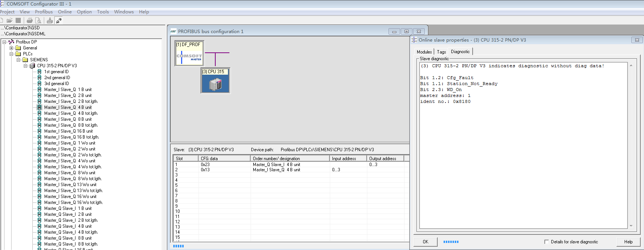Click the PLCs folder icon

tap(18, 54)
